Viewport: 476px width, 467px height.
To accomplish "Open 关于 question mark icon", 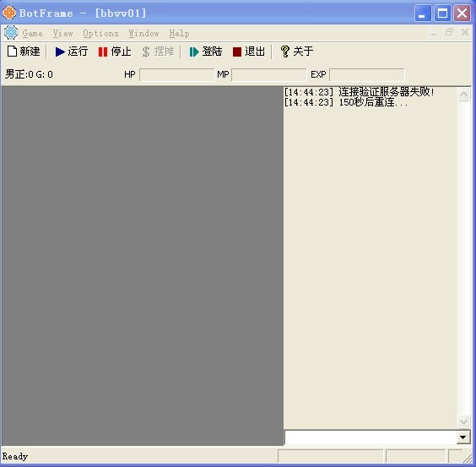I will pyautogui.click(x=284, y=52).
